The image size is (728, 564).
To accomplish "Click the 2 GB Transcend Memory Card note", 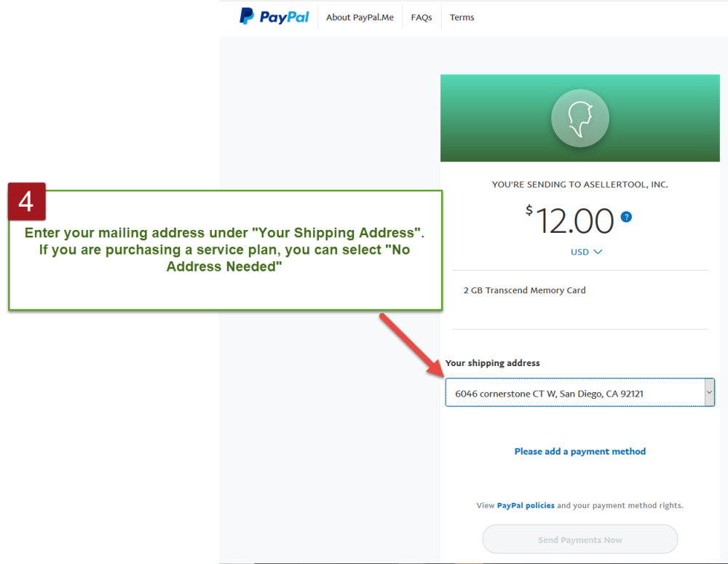I will (x=524, y=290).
